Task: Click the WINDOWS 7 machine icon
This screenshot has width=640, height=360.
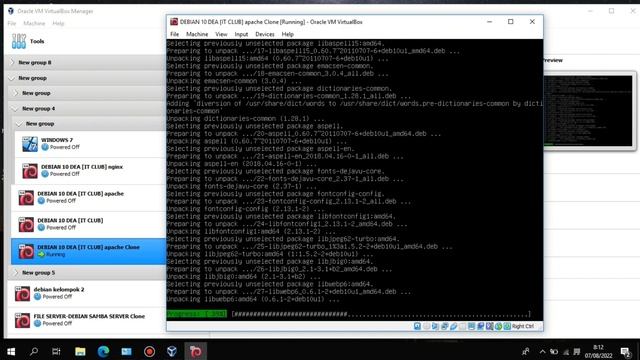Action: pos(30,144)
